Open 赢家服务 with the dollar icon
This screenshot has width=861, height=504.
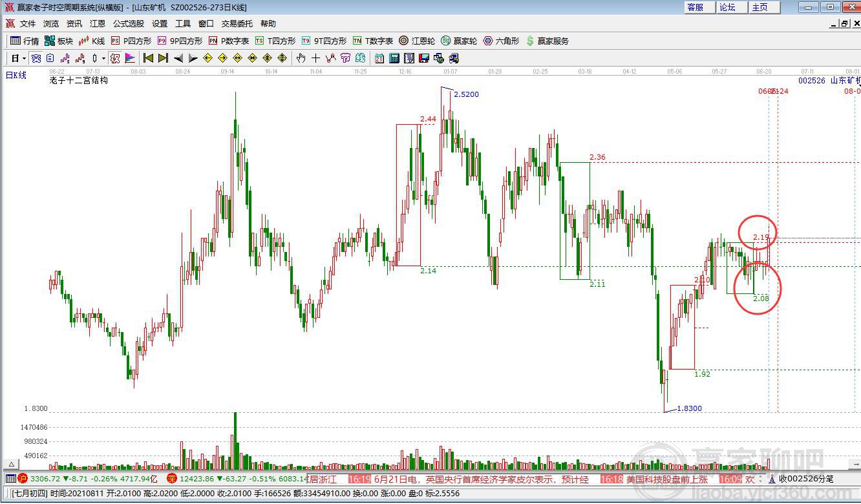coord(547,41)
